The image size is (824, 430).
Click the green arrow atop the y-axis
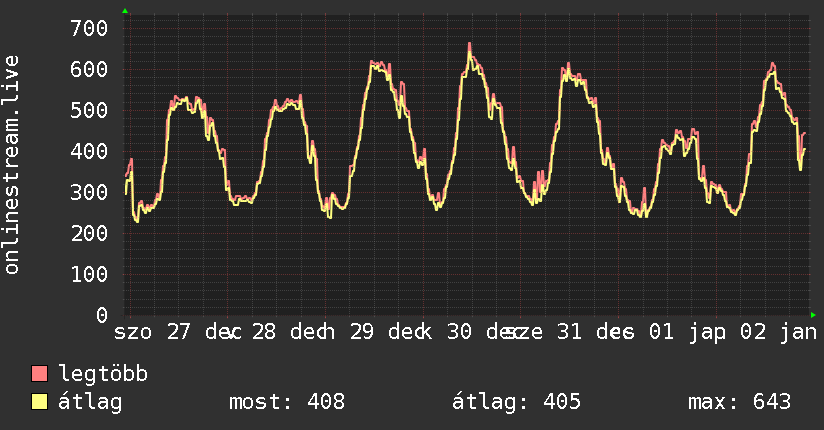click(x=125, y=11)
